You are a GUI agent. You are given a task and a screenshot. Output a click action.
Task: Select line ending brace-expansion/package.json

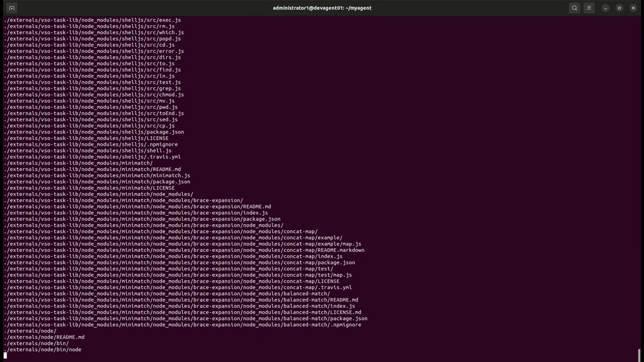pyautogui.click(x=142, y=219)
